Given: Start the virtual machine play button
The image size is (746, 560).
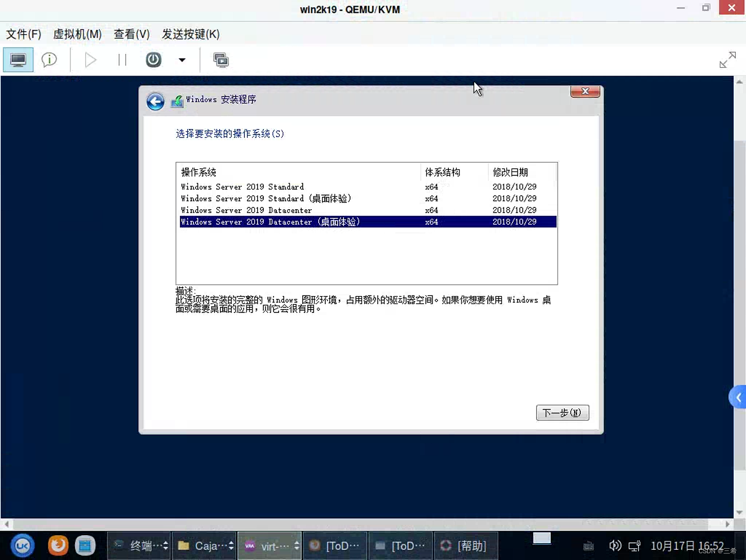Looking at the screenshot, I should pyautogui.click(x=90, y=60).
